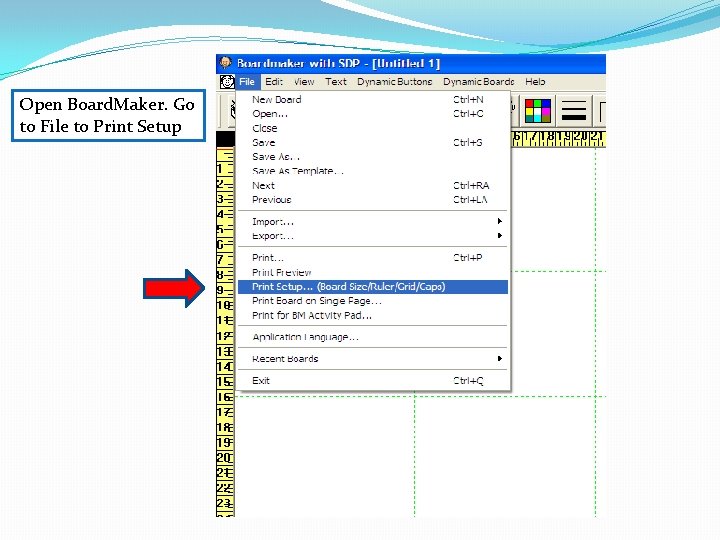
Task: Open the View menu
Action: (304, 82)
